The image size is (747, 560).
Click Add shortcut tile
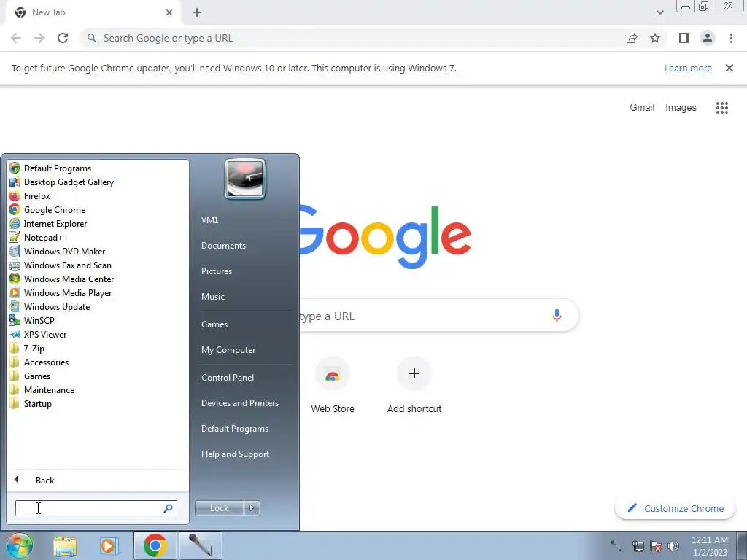click(414, 385)
